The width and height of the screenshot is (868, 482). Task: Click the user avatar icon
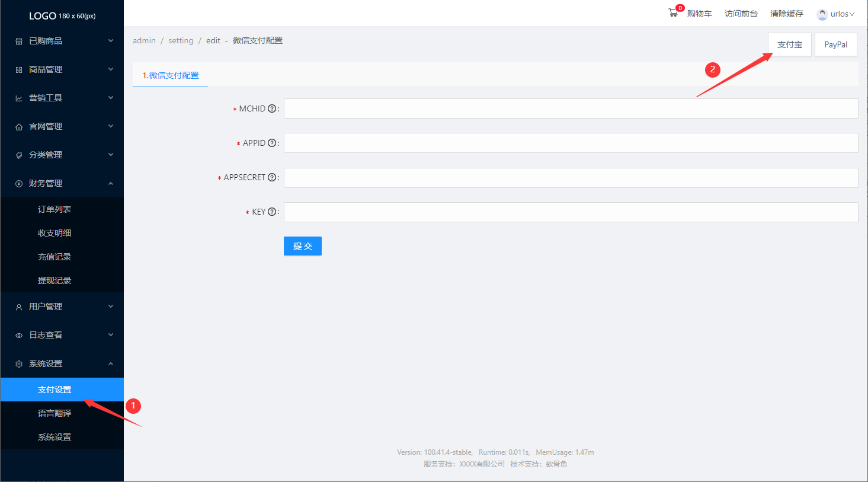[822, 14]
